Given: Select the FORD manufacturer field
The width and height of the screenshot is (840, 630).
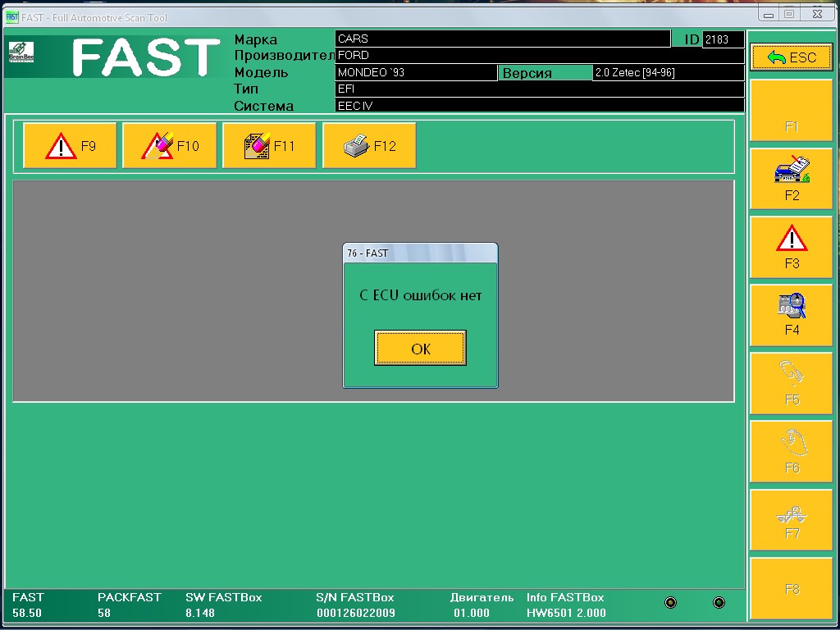Looking at the screenshot, I should tap(539, 55).
